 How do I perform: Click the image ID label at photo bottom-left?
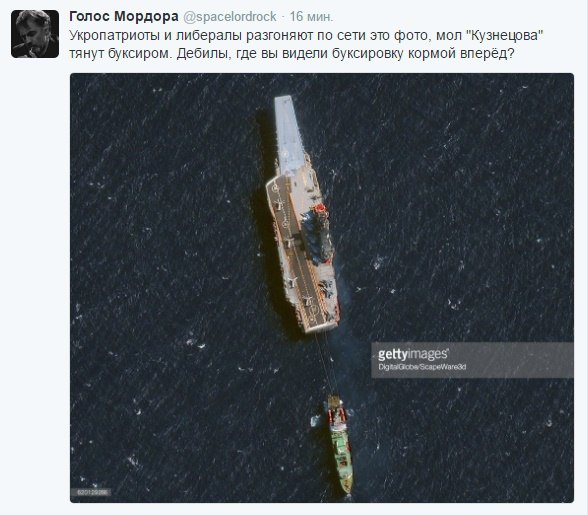[x=92, y=492]
